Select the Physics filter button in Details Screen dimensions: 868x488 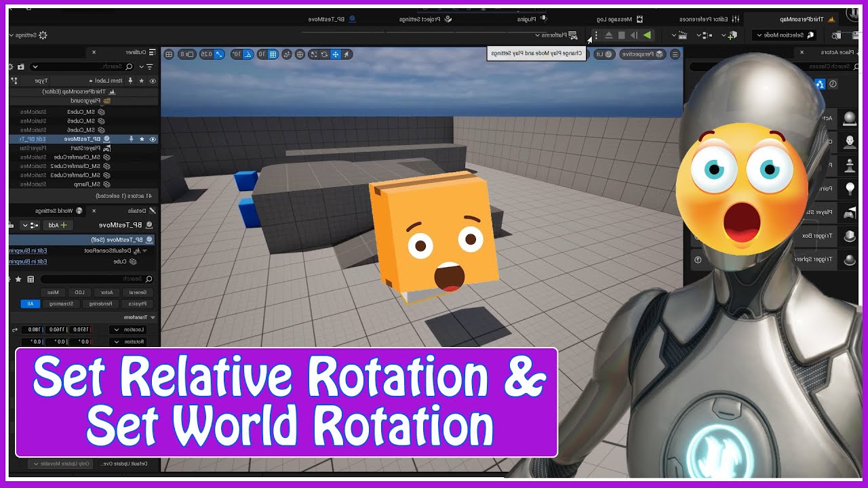click(136, 304)
